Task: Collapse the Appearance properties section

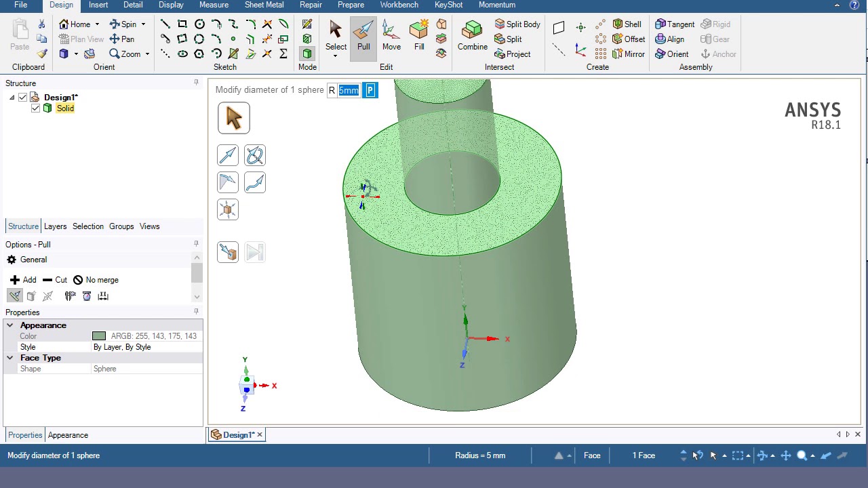Action: click(10, 325)
